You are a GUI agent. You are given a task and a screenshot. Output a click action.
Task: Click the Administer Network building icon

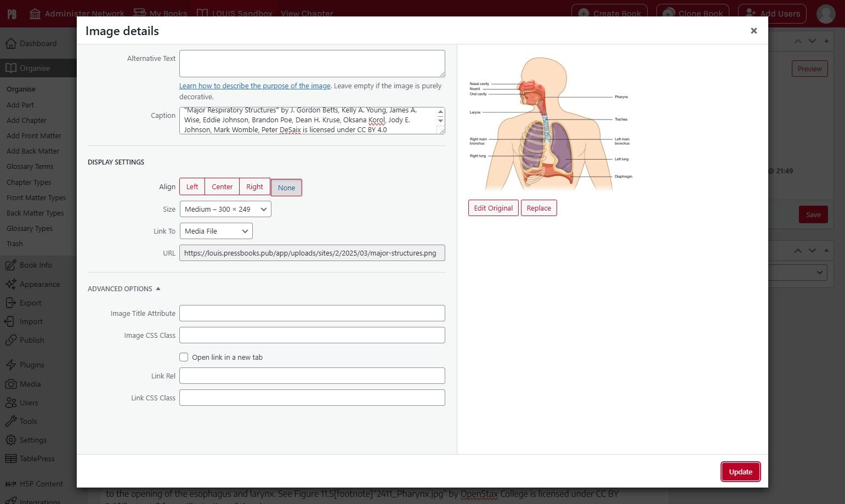tap(35, 14)
